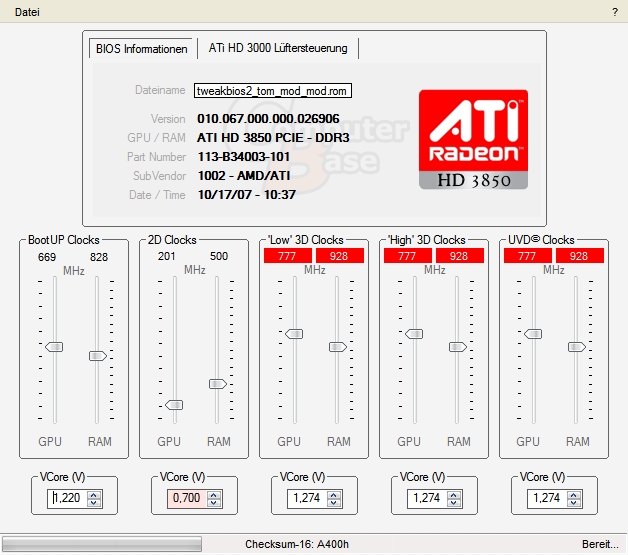Click BootUP GPU clock value 669
Viewport: 628px width, 555px height.
click(x=47, y=257)
